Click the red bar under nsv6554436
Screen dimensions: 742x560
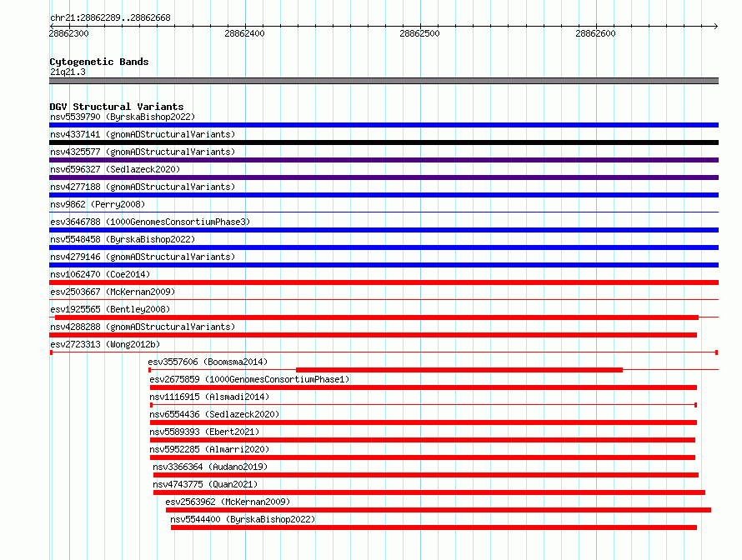pyautogui.click(x=424, y=422)
